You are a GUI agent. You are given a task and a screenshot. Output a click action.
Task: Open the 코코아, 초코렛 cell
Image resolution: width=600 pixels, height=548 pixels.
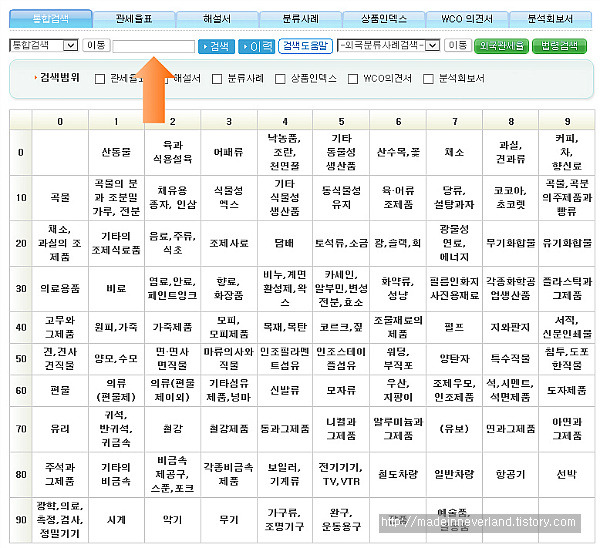point(510,198)
